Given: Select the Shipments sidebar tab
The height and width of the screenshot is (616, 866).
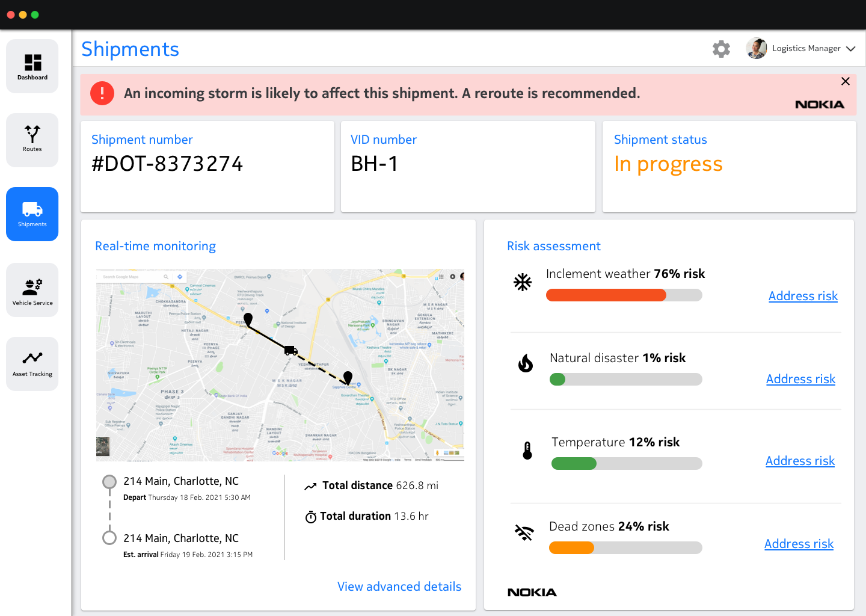Looking at the screenshot, I should point(32,214).
